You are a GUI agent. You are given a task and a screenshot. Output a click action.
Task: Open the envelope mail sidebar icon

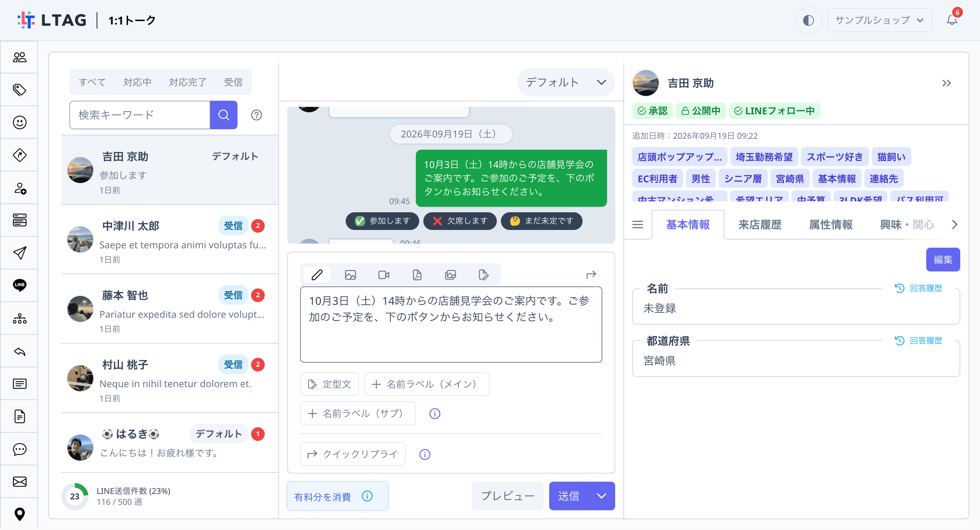click(x=19, y=482)
